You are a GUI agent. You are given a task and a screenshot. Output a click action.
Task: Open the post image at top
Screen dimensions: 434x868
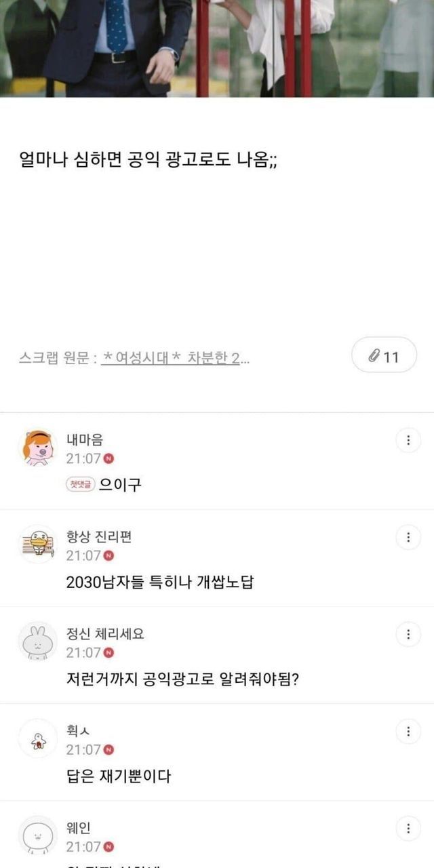(217, 47)
